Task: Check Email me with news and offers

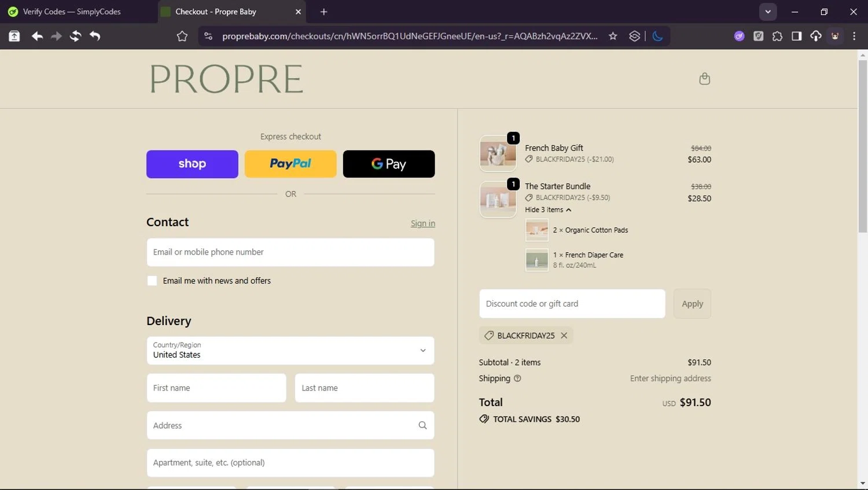Action: click(x=152, y=281)
